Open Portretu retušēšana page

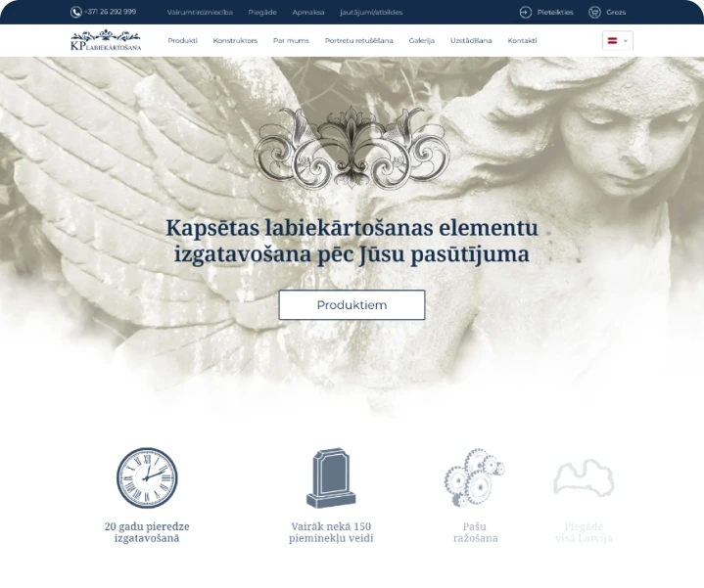[358, 40]
